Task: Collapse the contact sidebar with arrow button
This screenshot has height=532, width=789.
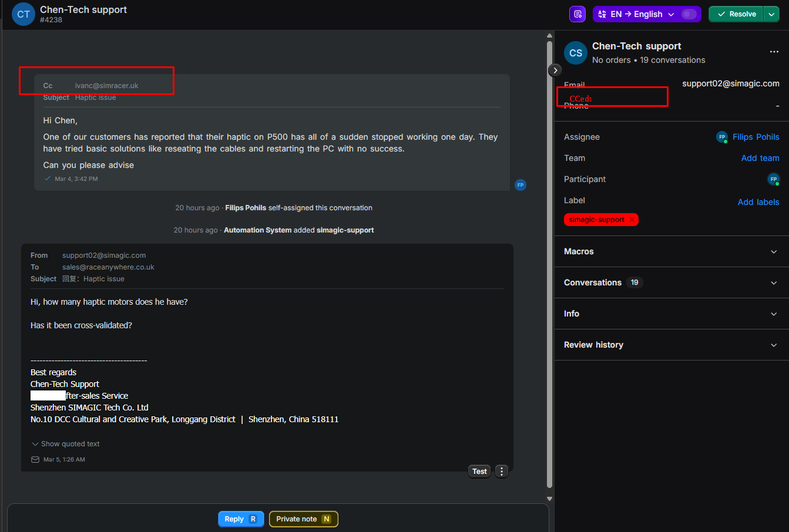Action: (x=555, y=70)
